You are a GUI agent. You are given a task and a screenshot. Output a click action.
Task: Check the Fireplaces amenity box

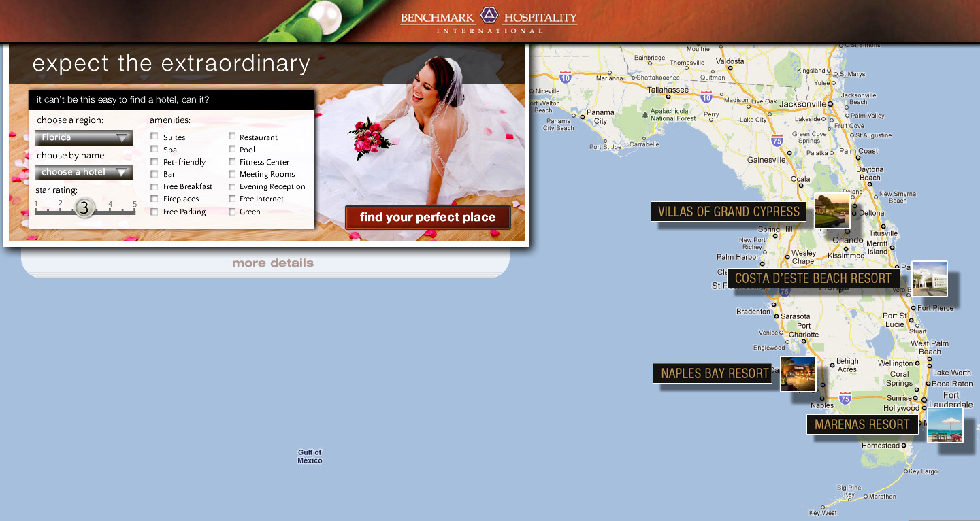[x=154, y=199]
